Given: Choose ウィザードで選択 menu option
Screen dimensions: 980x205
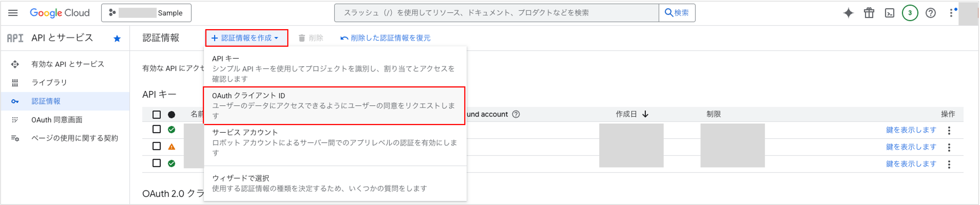Looking at the screenshot, I should click(x=335, y=183).
